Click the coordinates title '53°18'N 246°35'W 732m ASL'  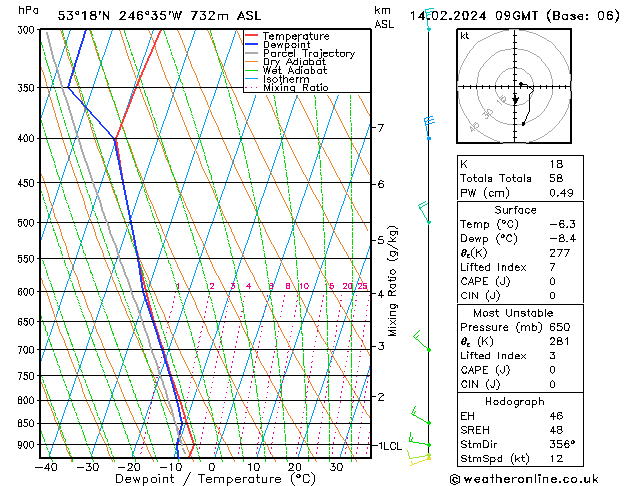coord(159,16)
